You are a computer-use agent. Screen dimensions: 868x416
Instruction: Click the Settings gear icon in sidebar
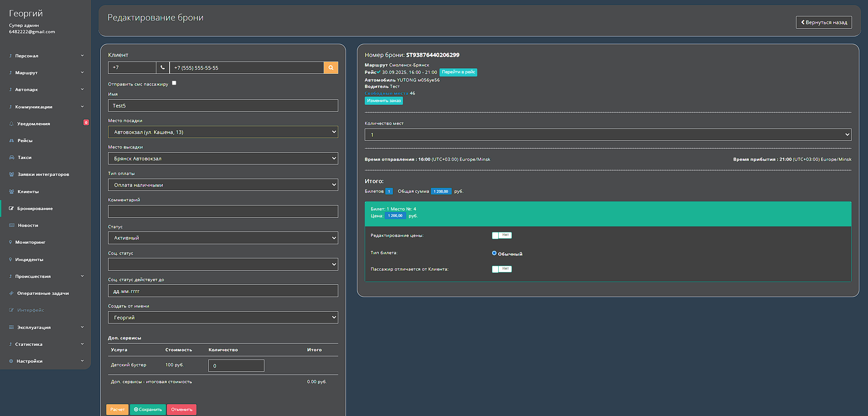click(x=11, y=361)
